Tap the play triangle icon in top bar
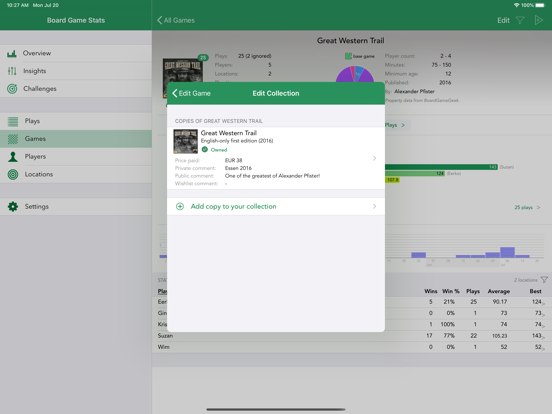 (x=538, y=20)
